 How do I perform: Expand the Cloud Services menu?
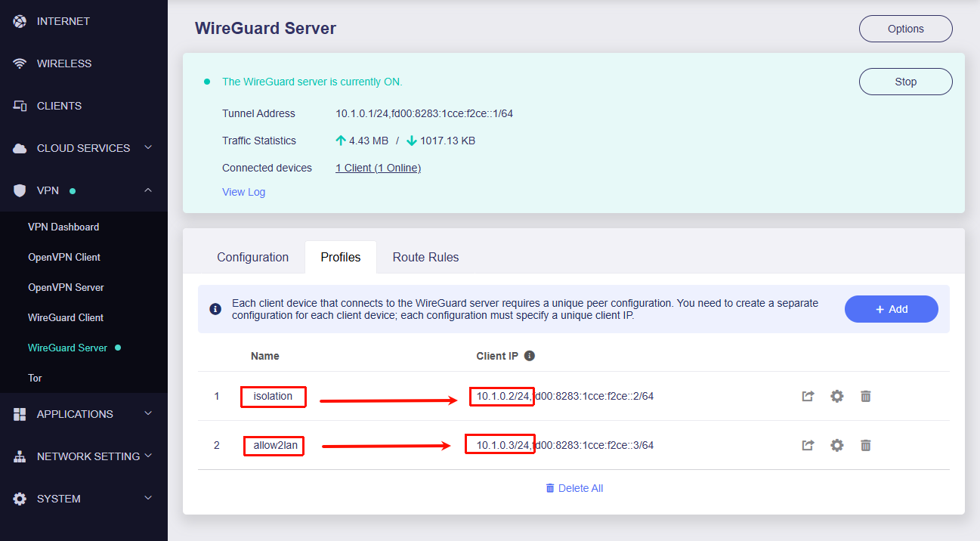point(148,148)
